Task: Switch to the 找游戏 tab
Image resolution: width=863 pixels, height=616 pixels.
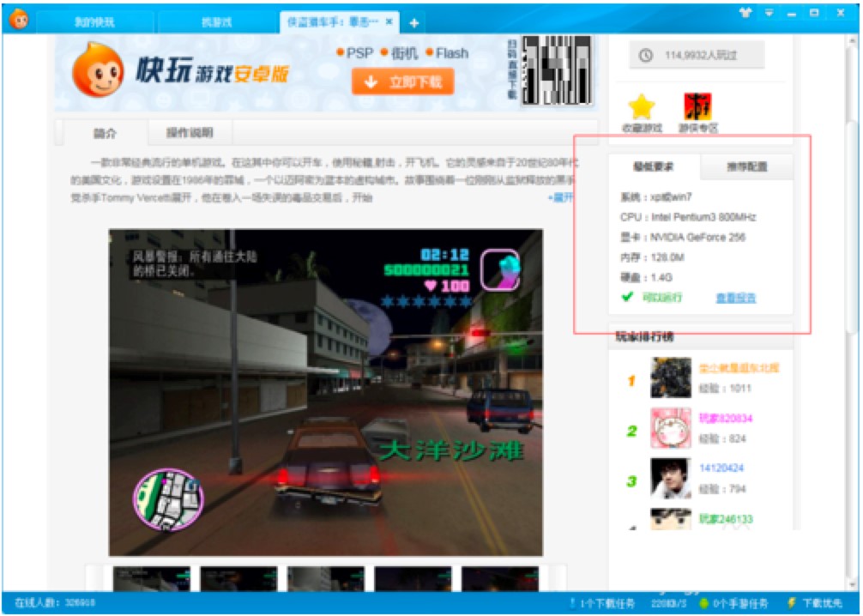Action: (217, 22)
